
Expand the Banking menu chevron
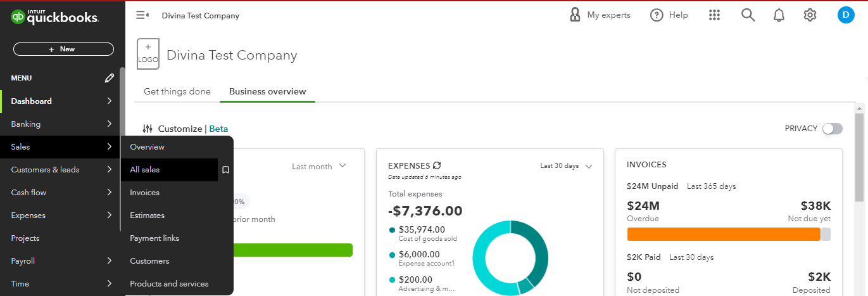tap(110, 124)
